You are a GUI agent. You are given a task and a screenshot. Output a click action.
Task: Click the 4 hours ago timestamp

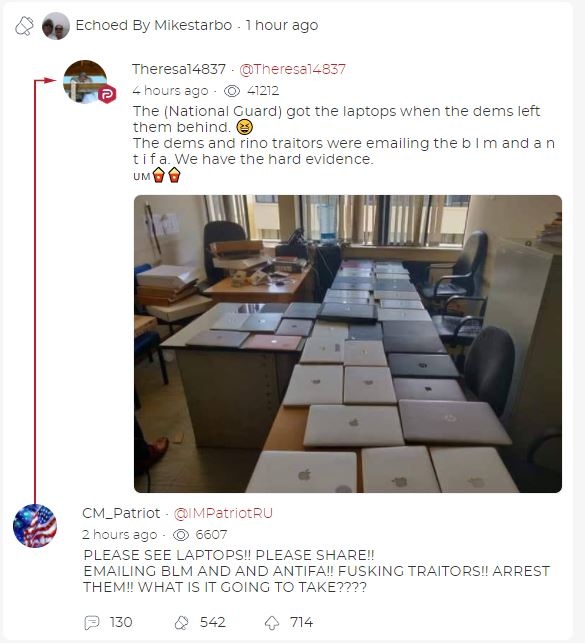click(x=170, y=91)
